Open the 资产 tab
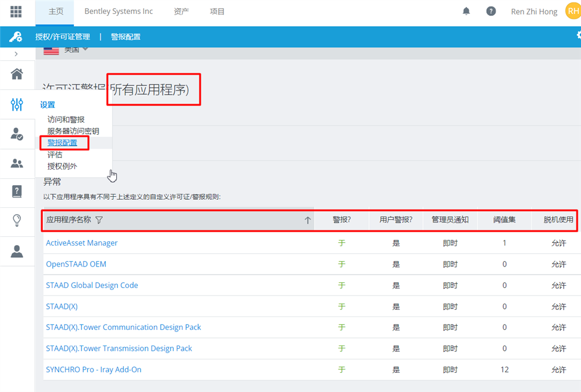Screen dimensions: 581x392 (181, 12)
